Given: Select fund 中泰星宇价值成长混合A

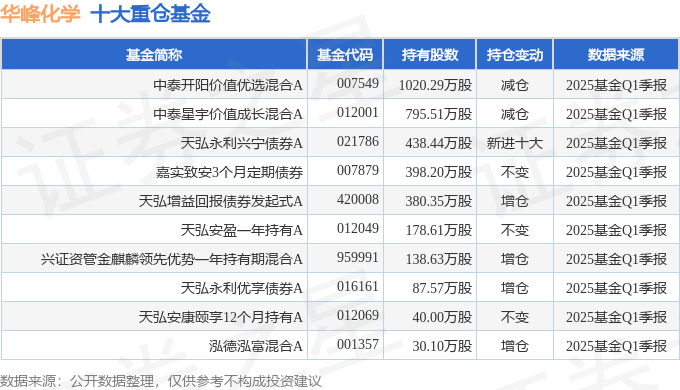Looking at the screenshot, I should click(228, 114).
